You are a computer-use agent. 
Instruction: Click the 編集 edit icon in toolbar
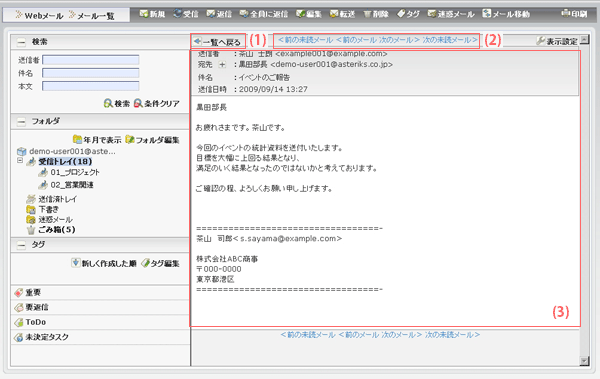tap(300, 14)
